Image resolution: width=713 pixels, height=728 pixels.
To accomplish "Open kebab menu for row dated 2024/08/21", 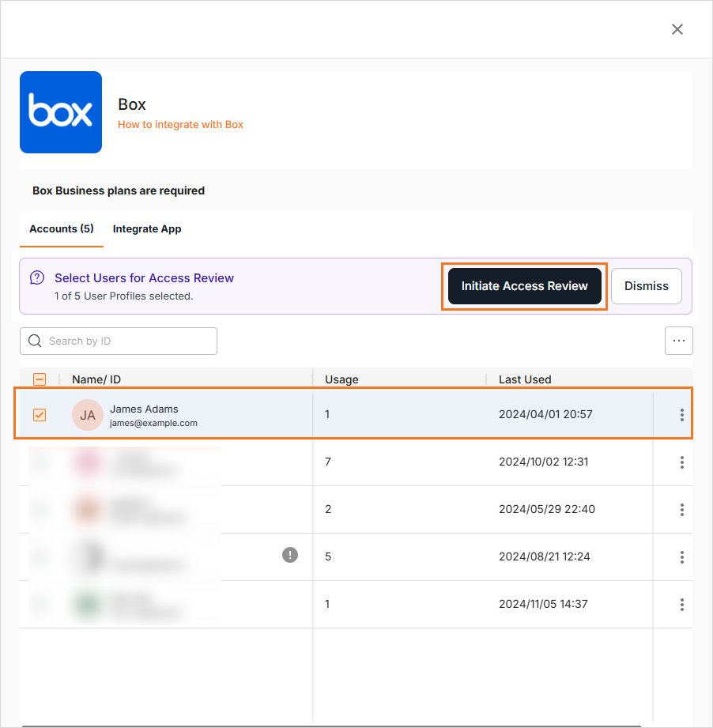I will [x=682, y=557].
